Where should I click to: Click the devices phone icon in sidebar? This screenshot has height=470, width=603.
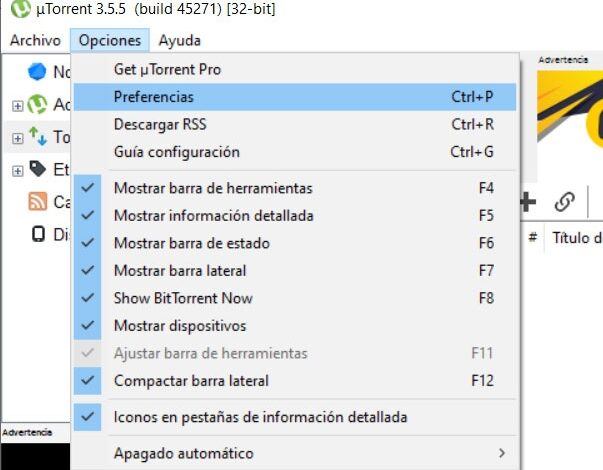pyautogui.click(x=37, y=235)
